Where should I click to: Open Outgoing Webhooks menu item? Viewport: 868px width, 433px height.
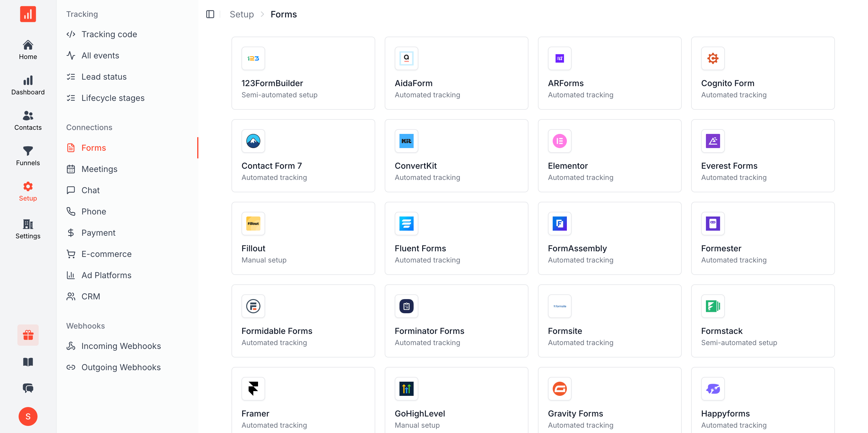pyautogui.click(x=127, y=367)
